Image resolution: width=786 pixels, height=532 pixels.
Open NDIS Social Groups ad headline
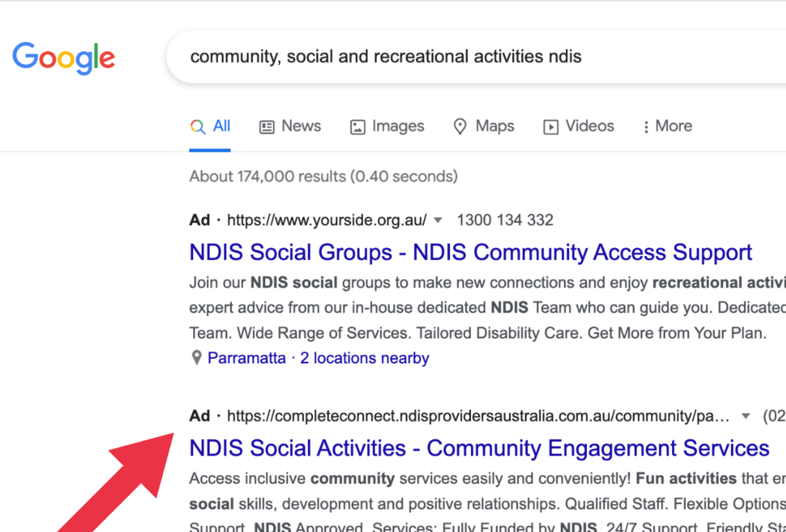pos(470,252)
